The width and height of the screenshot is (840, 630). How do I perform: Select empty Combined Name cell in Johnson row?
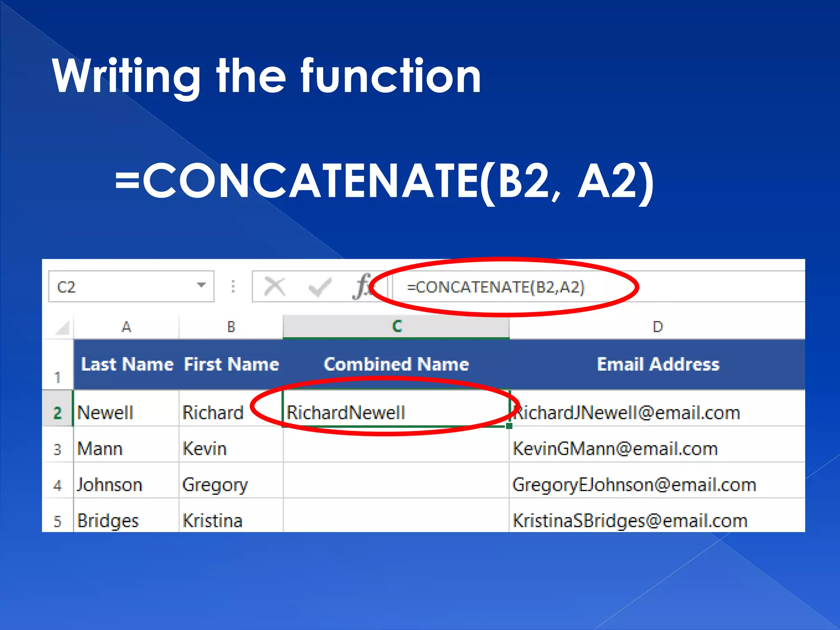(396, 481)
